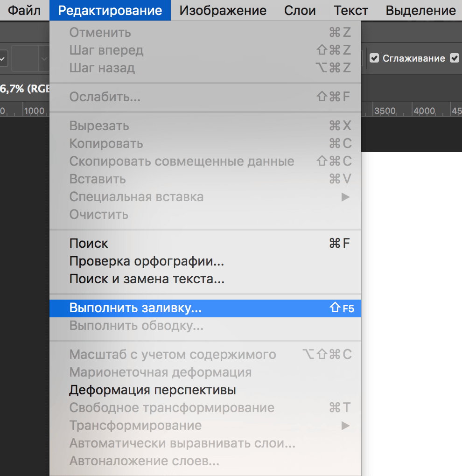Viewport: 462px width, 476px height.
Task: Select Деформация перспективы command
Action: 152,390
